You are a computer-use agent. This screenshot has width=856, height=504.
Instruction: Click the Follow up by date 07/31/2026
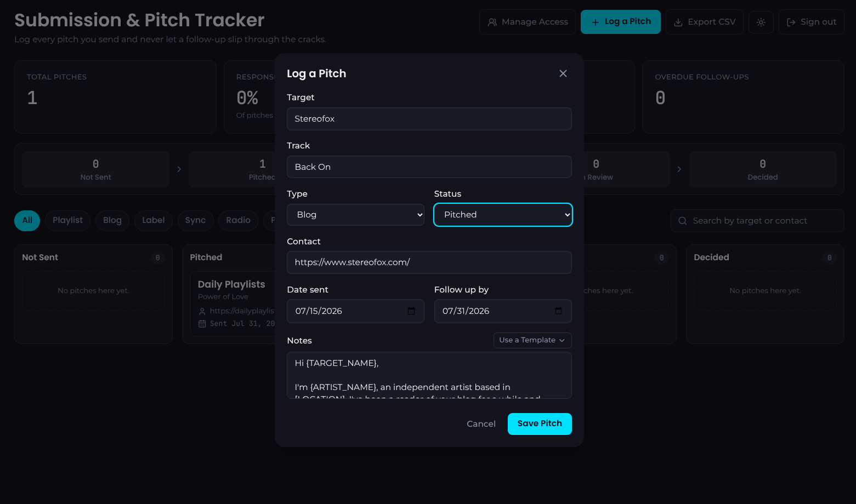[503, 311]
